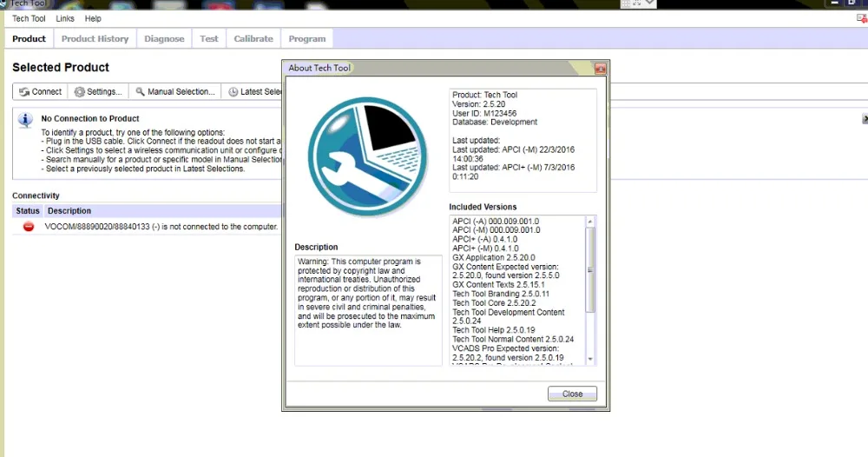Click the copyright warning description text
The height and width of the screenshot is (457, 868).
tap(366, 293)
